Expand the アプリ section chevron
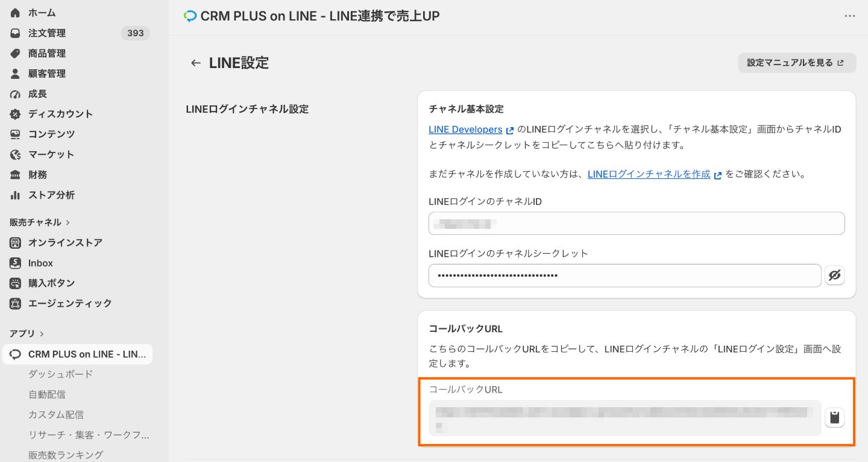The image size is (868, 462). [x=42, y=334]
